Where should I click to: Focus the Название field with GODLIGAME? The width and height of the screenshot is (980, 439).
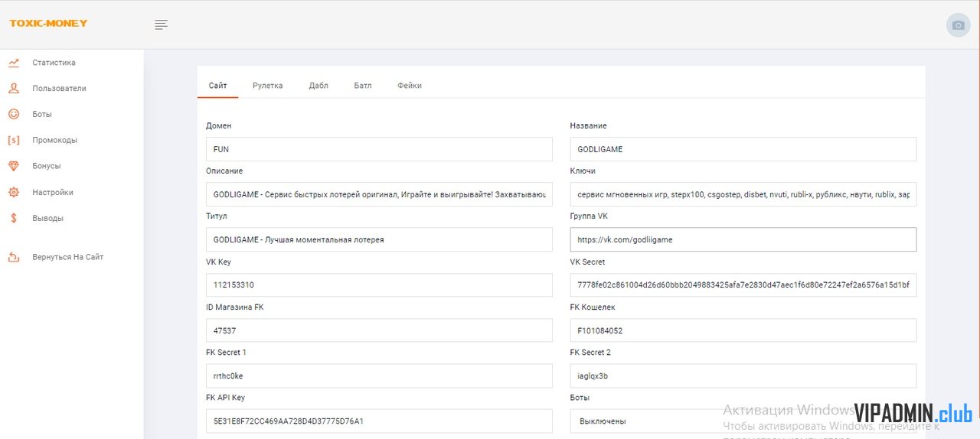coord(743,149)
